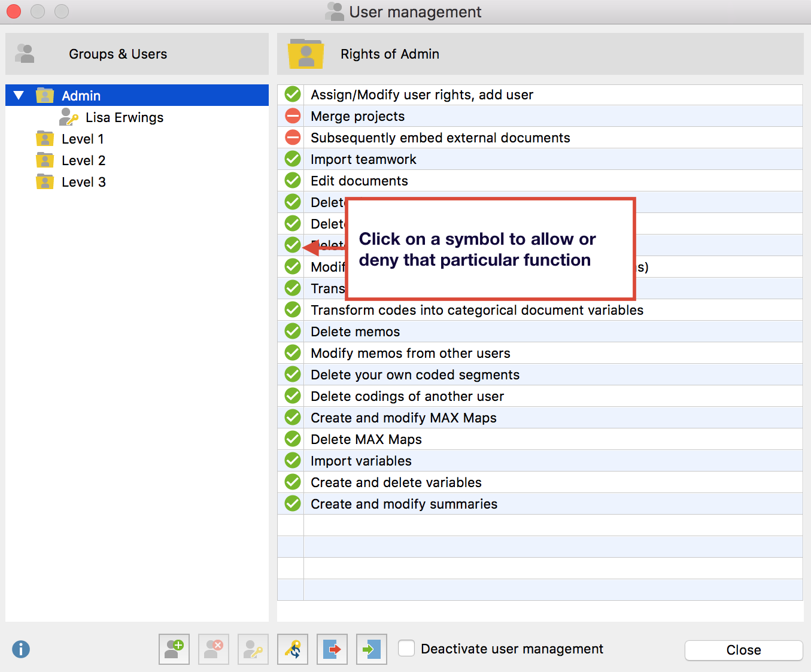Toggle the Subsequently embed external documents symbol
The width and height of the screenshot is (811, 672).
(293, 138)
